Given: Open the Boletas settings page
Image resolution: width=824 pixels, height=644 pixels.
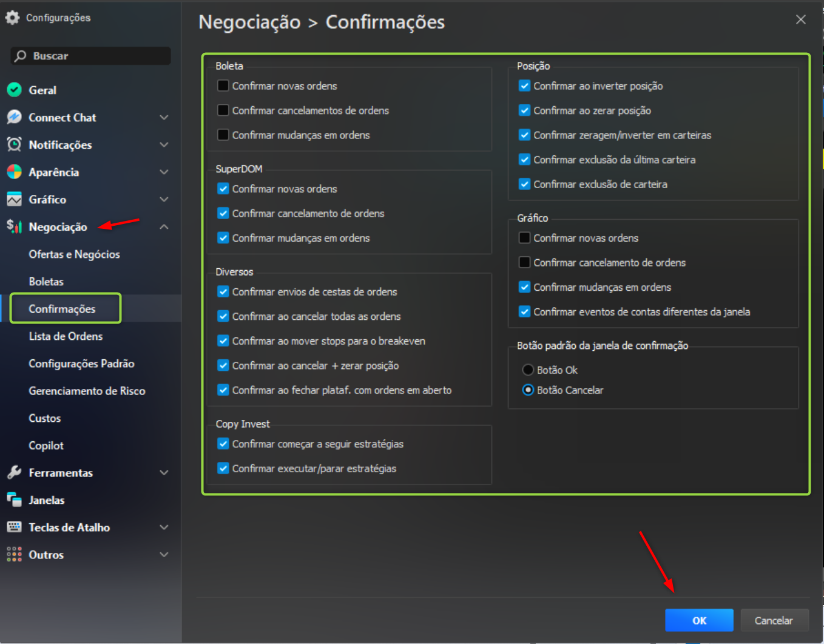Looking at the screenshot, I should tap(46, 282).
